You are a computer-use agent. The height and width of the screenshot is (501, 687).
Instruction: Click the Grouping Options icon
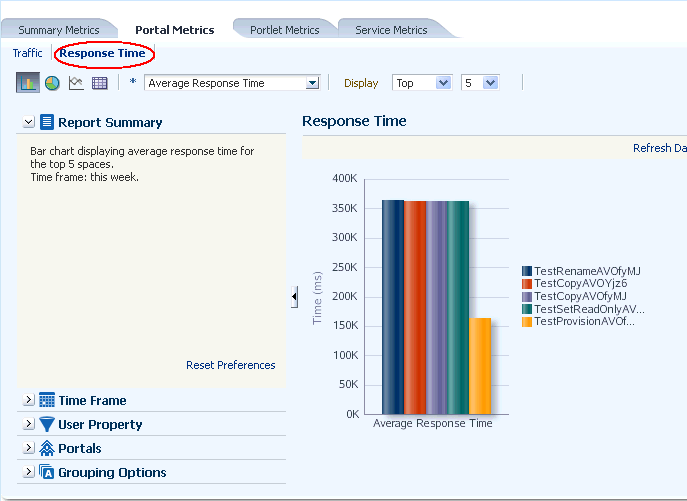(x=47, y=472)
